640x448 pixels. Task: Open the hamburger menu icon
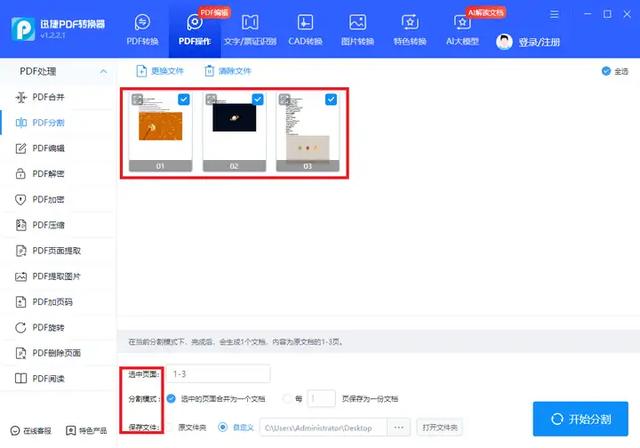554,15
